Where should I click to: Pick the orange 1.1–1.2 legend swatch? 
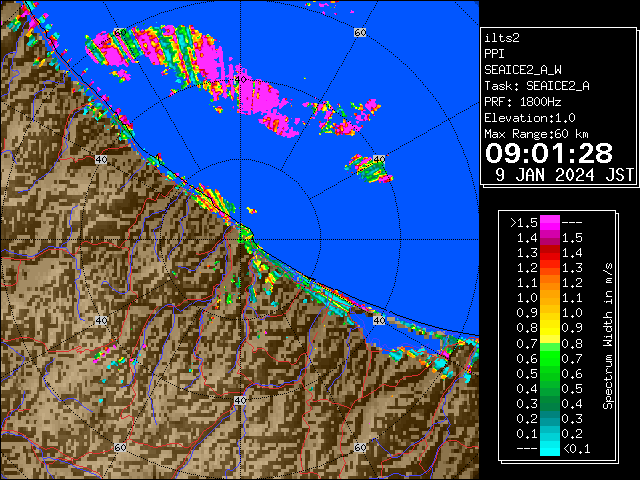(550, 283)
